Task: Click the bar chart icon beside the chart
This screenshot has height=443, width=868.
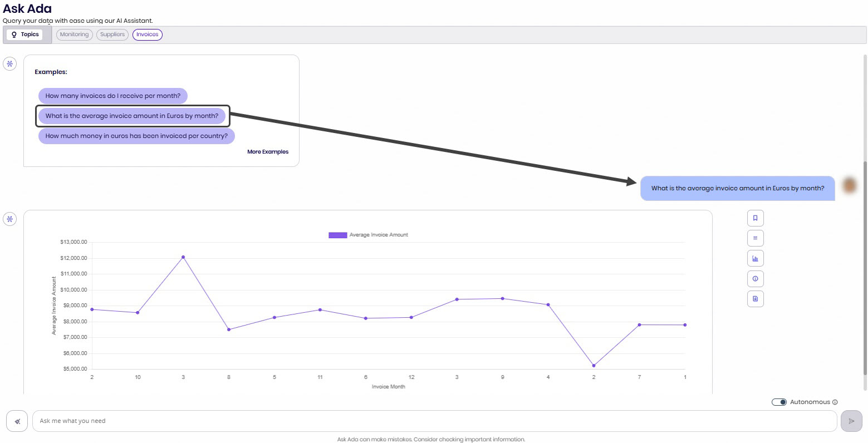Action: [x=755, y=258]
